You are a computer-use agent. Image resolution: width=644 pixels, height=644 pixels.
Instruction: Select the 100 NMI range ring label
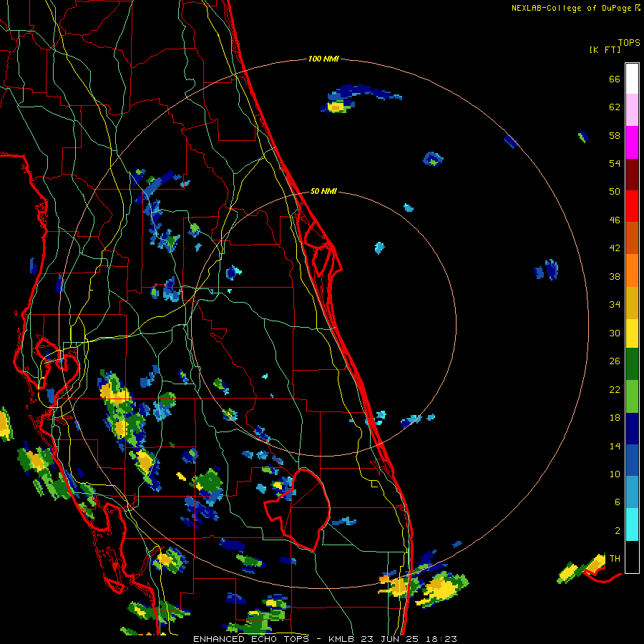(323, 59)
